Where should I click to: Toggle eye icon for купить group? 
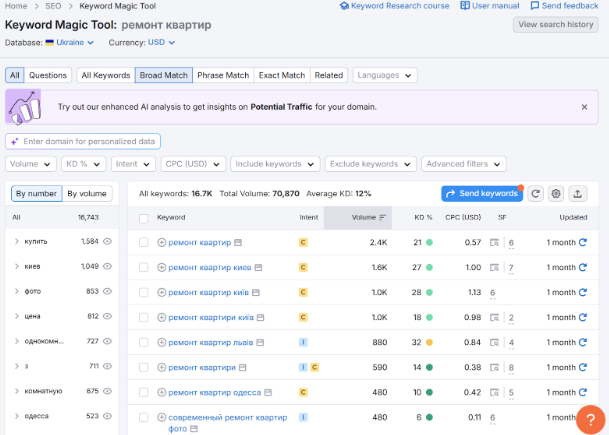107,241
